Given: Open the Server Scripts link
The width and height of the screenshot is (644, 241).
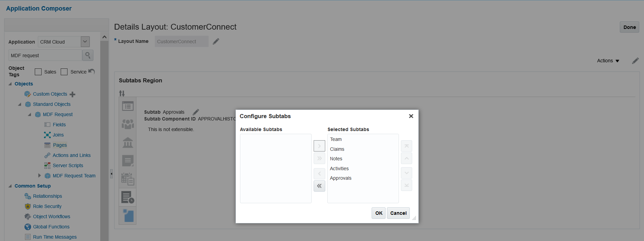Looking at the screenshot, I should point(68,165).
